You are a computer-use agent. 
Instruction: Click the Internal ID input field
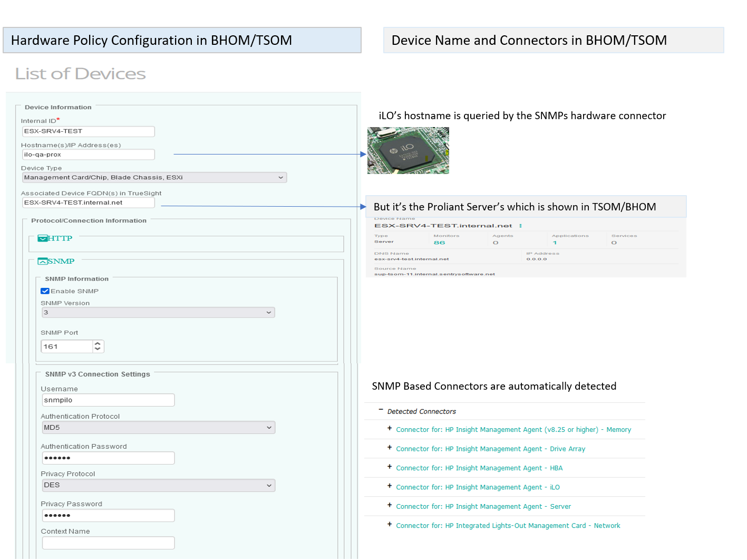(88, 131)
